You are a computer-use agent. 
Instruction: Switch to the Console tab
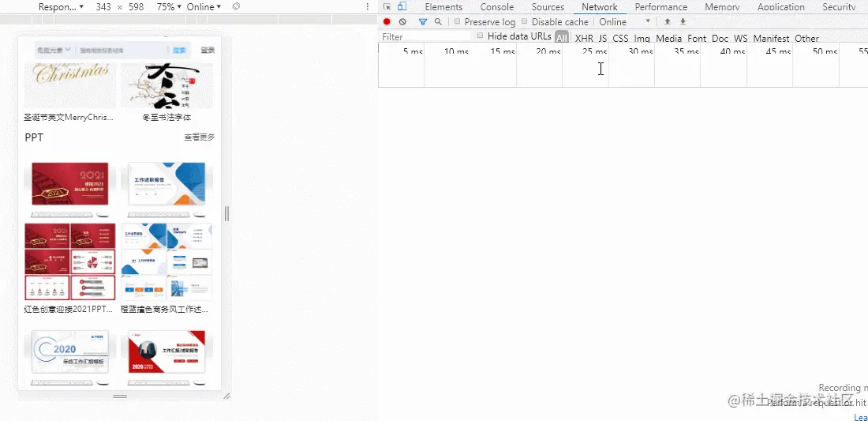point(496,6)
